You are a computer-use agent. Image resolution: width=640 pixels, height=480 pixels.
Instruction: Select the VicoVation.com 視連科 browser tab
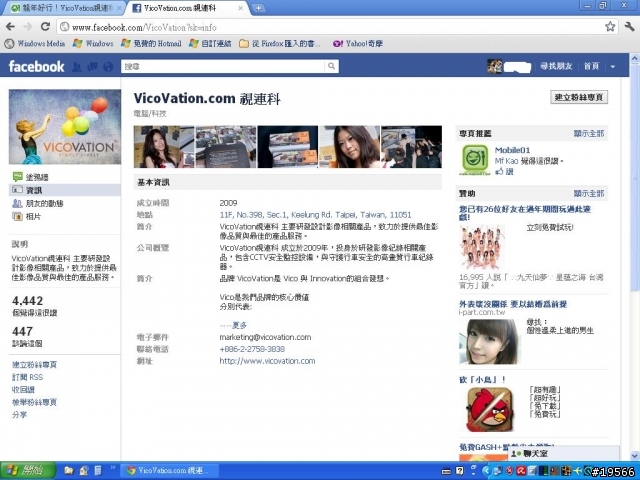[x=187, y=8]
